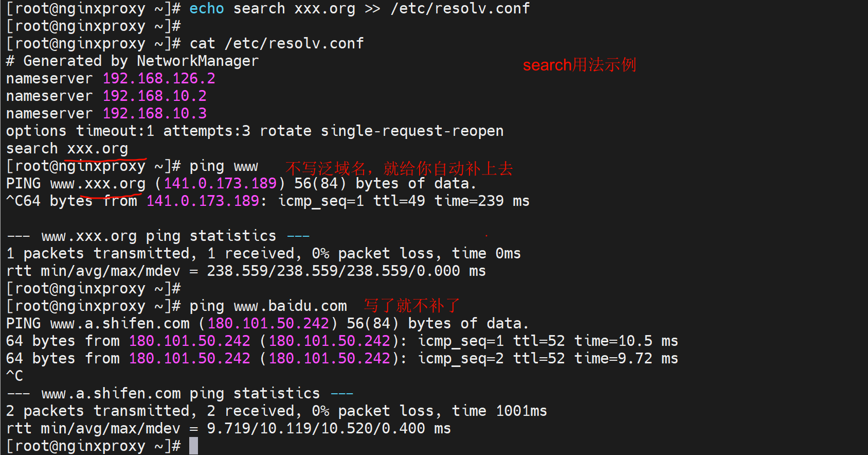The width and height of the screenshot is (868, 455).
Task: Select nameserver IP 192.168.10.3
Action: click(x=154, y=114)
